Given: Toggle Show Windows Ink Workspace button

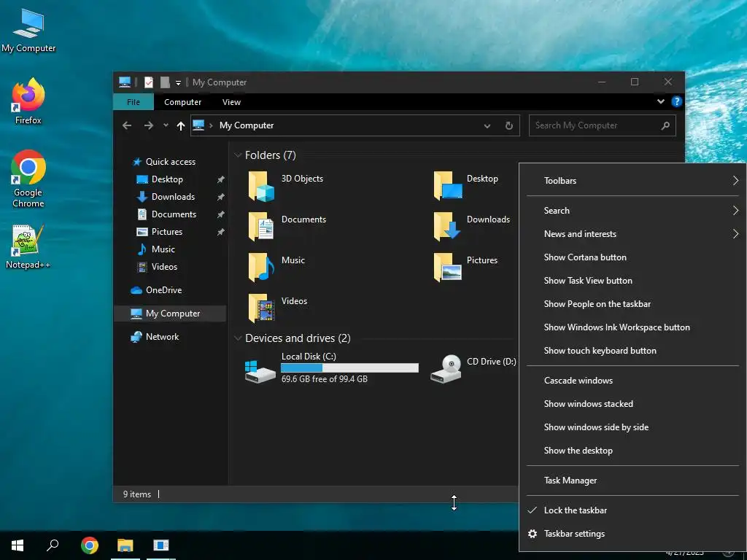Looking at the screenshot, I should (632, 327).
